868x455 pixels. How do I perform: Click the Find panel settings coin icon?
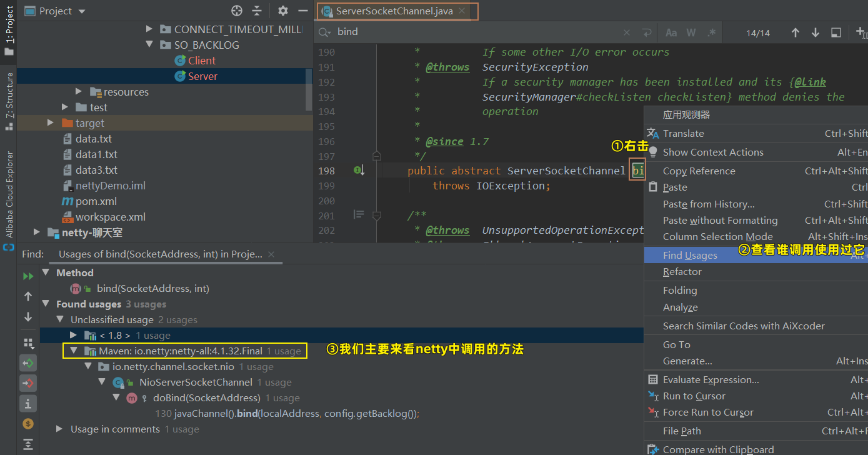[28, 424]
